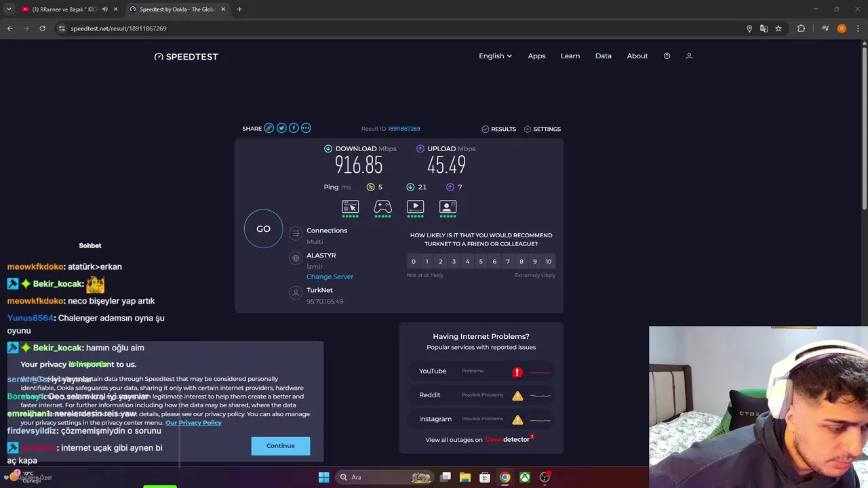
Task: Click the SPEEDTEST logo
Action: pyautogui.click(x=186, y=56)
